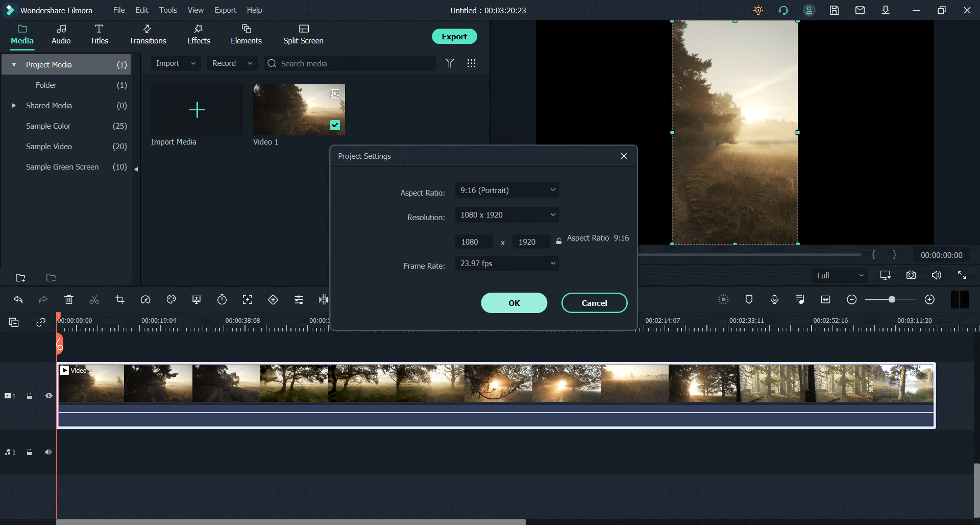This screenshot has width=980, height=525.
Task: Open the Resolution dropdown
Action: click(x=507, y=214)
